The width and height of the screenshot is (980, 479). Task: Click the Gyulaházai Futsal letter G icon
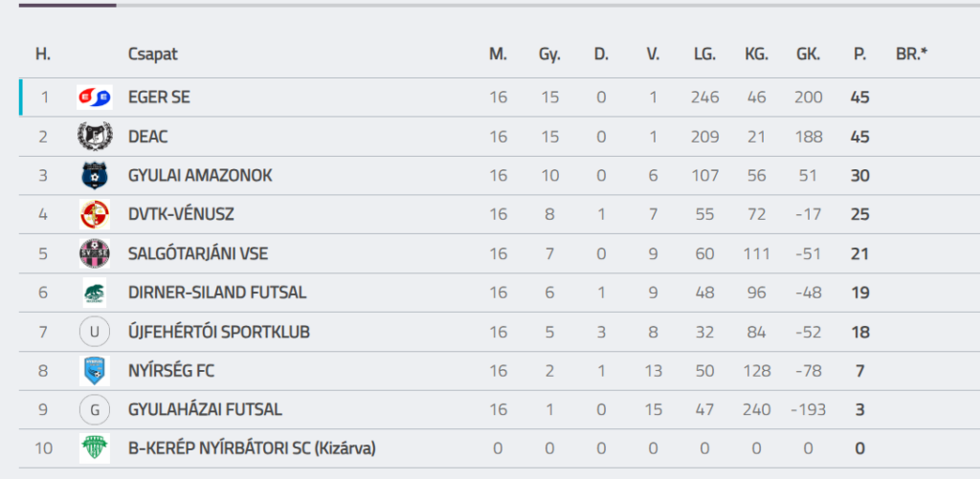tap(94, 410)
